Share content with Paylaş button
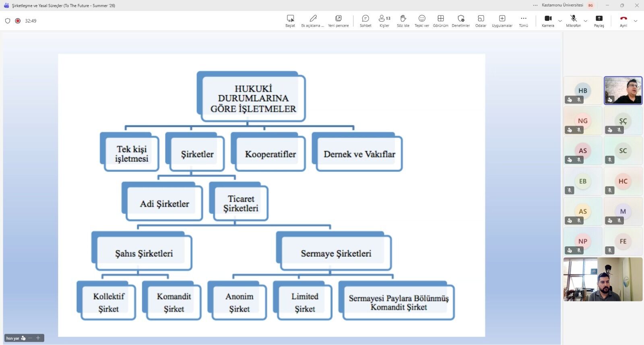 599,21
